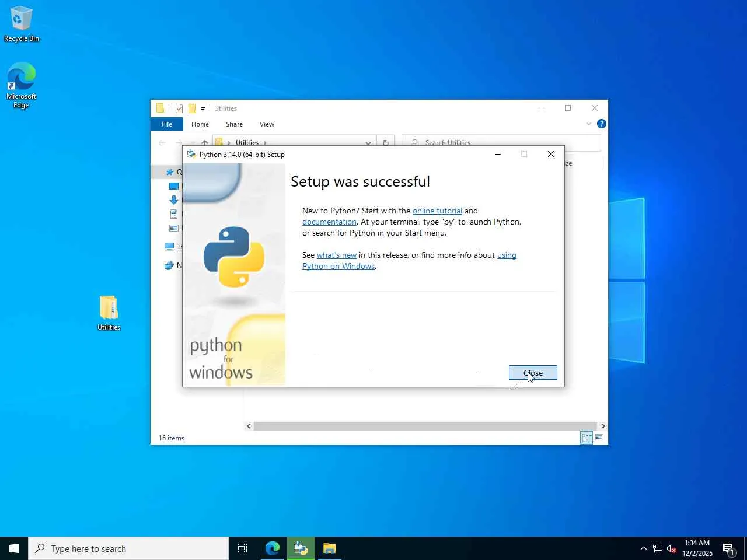Select Network icon in Explorer sidebar
Viewport: 747px width, 560px height.
169,265
